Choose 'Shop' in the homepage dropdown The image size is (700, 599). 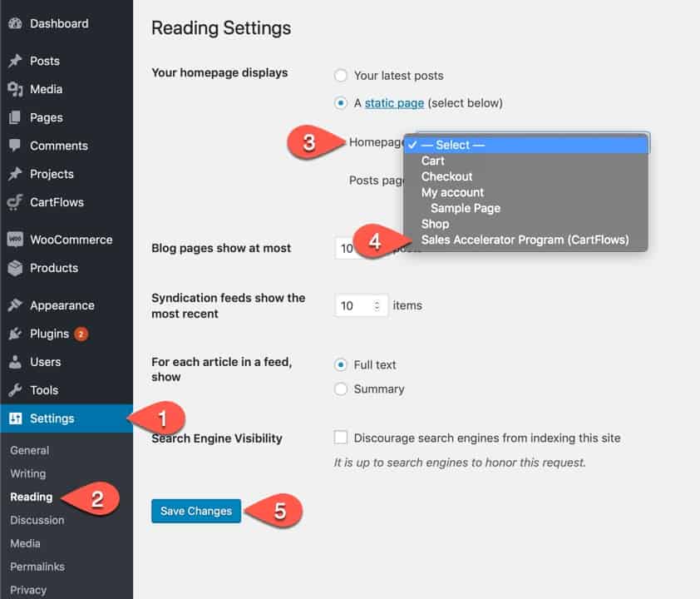point(435,224)
